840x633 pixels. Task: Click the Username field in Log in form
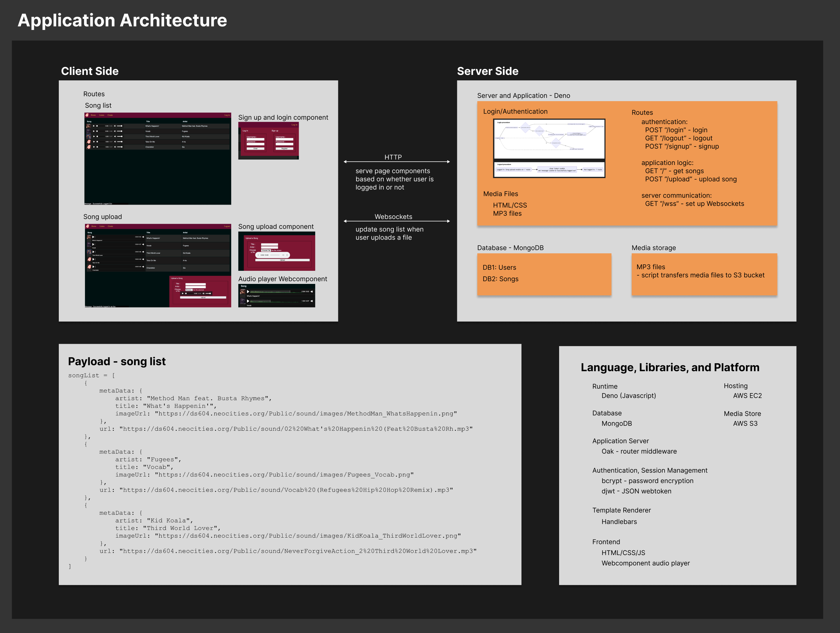tap(255, 139)
